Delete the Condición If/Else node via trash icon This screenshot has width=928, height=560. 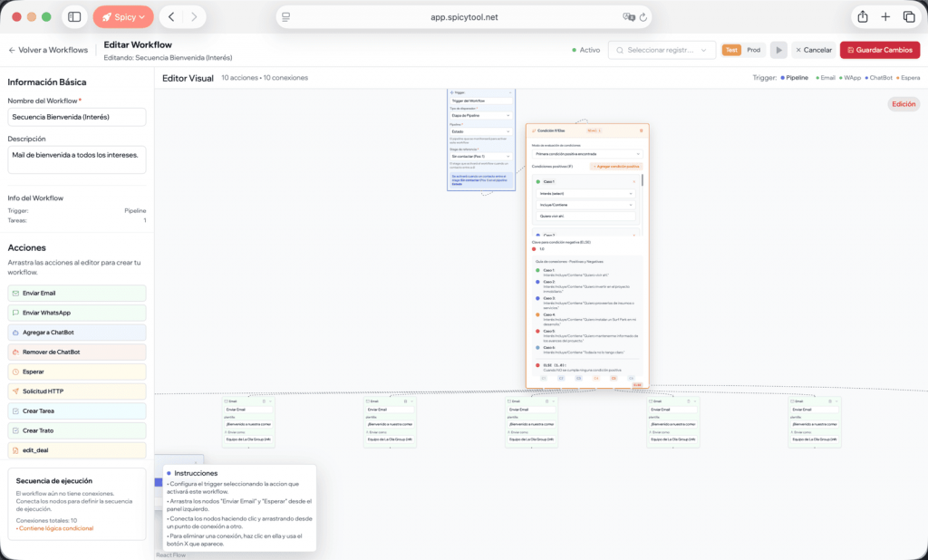pos(642,130)
